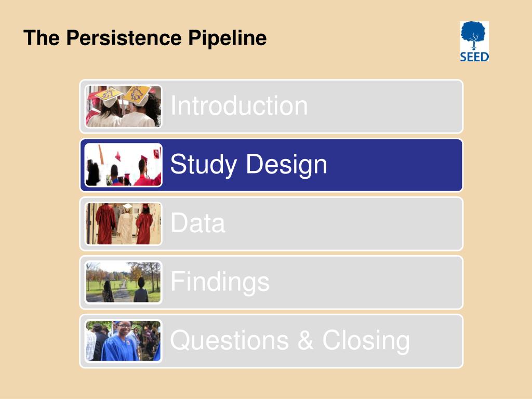Click the Introduction label text
The height and width of the screenshot is (399, 532).
[x=239, y=105]
